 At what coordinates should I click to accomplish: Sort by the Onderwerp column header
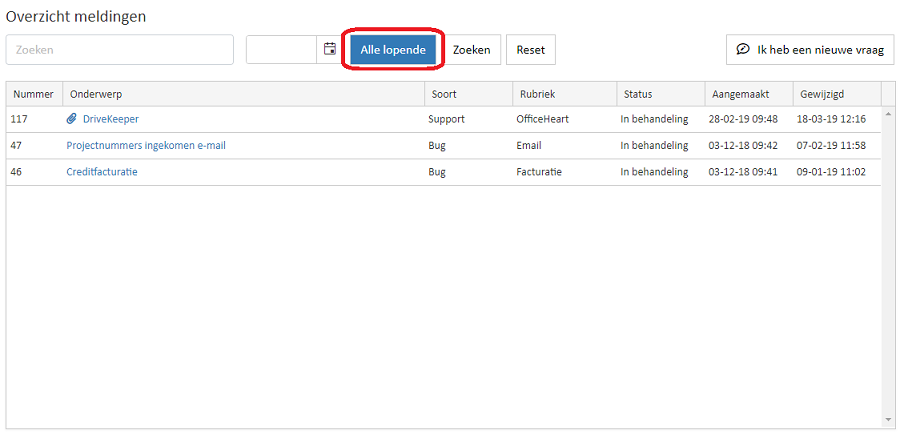click(243, 94)
